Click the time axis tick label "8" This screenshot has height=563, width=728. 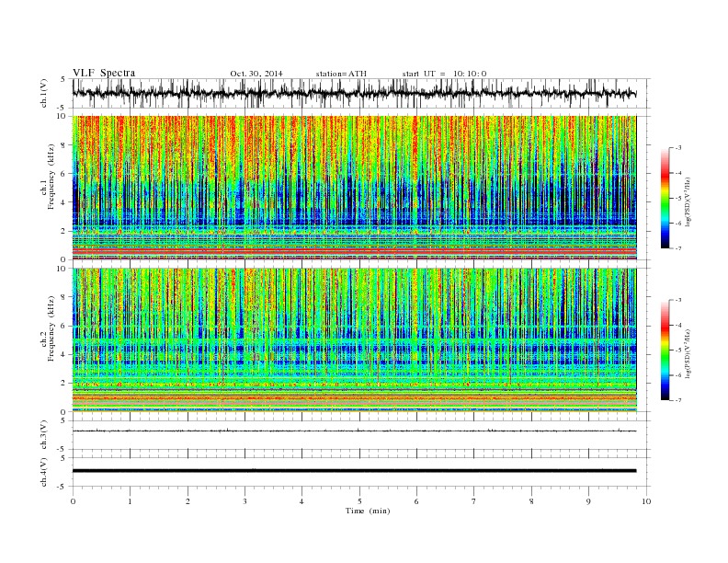pyautogui.click(x=531, y=501)
